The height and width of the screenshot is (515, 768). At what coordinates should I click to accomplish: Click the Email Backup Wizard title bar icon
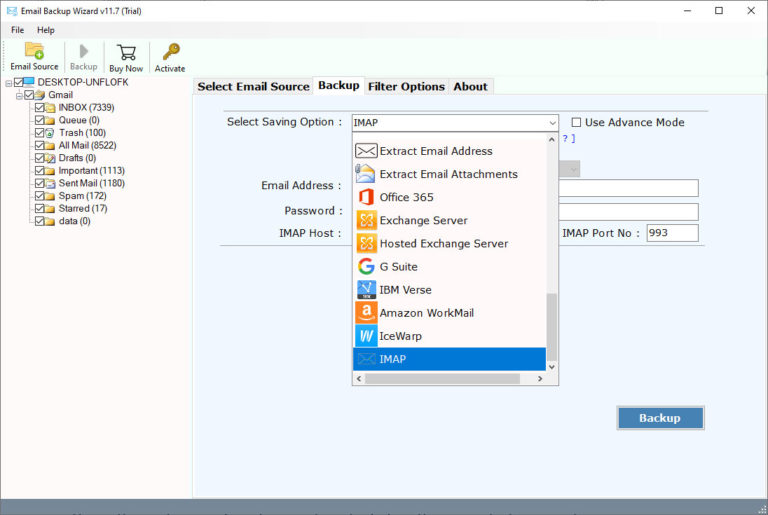pos(12,11)
